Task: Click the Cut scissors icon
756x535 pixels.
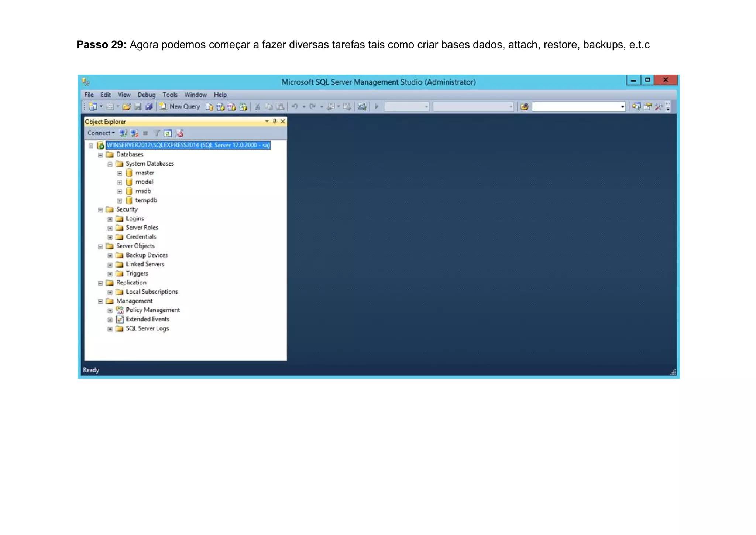Action: coord(258,107)
